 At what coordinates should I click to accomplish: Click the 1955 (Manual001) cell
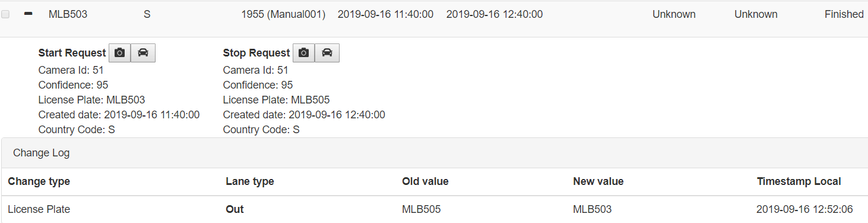(x=283, y=14)
